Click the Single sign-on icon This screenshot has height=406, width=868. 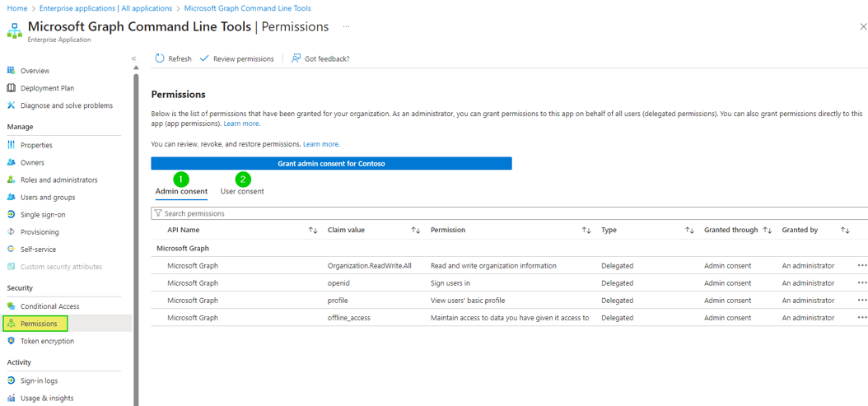click(11, 214)
